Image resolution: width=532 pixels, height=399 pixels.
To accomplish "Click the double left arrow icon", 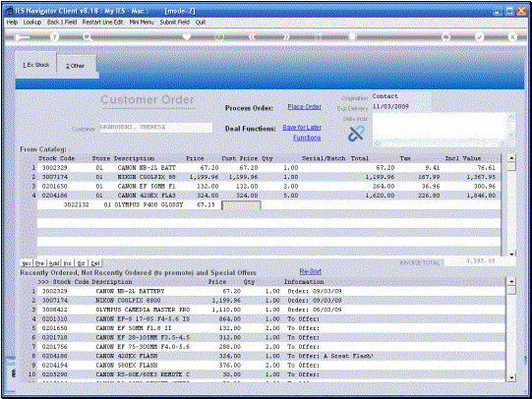I will click(252, 37).
